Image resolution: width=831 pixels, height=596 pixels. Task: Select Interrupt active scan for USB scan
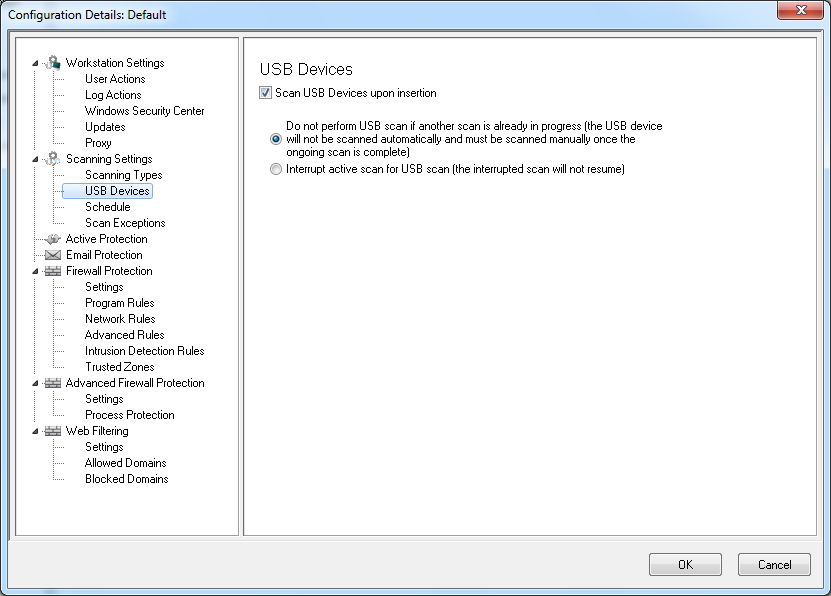tap(276, 170)
